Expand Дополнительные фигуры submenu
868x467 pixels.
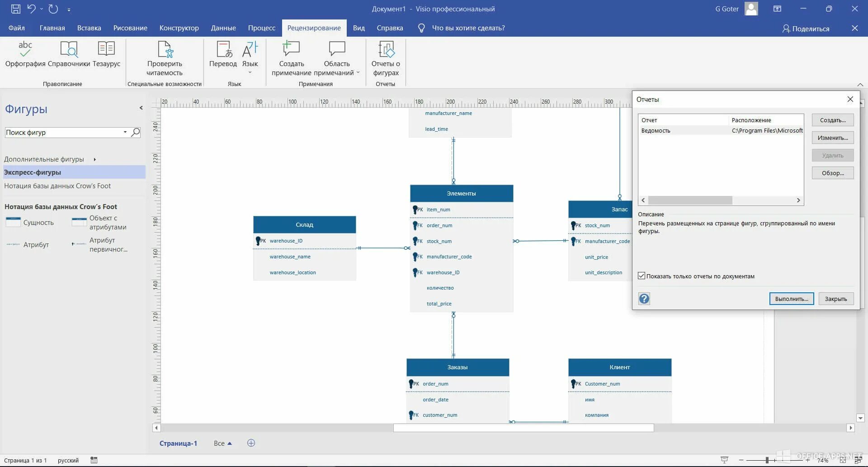click(50, 159)
